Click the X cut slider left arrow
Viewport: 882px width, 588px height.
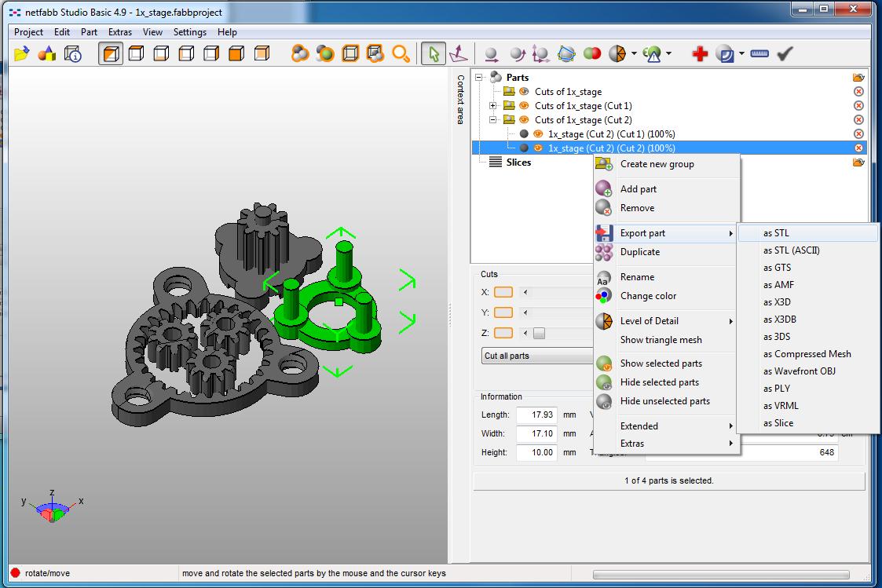pos(525,292)
